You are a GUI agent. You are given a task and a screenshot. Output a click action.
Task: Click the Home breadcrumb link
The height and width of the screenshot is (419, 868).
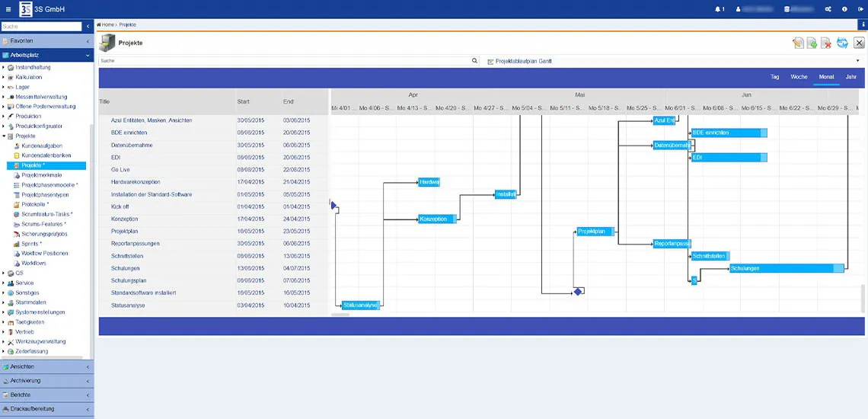click(x=108, y=25)
